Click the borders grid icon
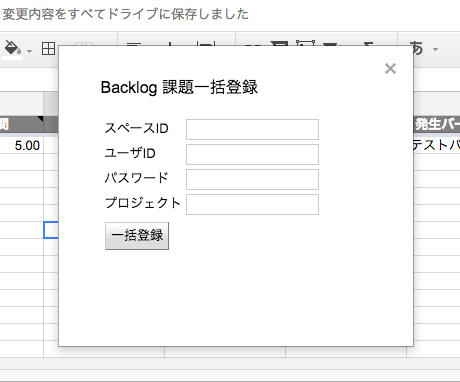The width and height of the screenshot is (460, 382). tap(48, 49)
